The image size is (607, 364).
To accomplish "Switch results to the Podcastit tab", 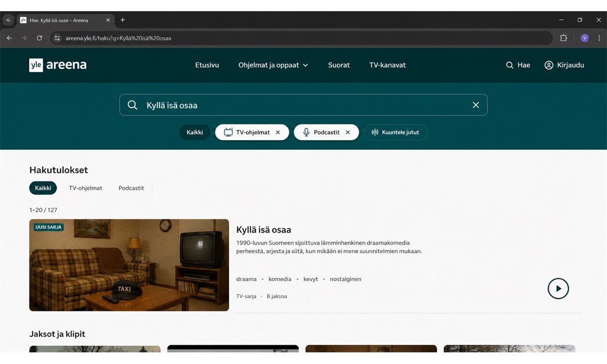I will pos(132,188).
